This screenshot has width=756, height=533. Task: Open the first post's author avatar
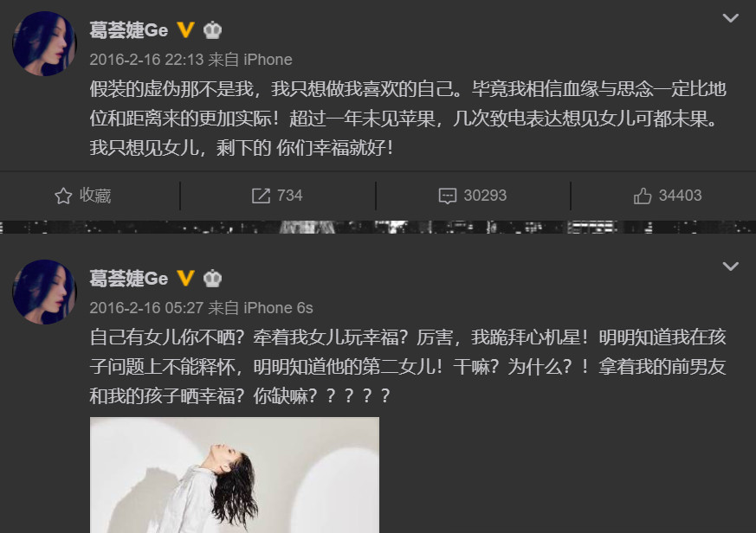click(x=44, y=43)
